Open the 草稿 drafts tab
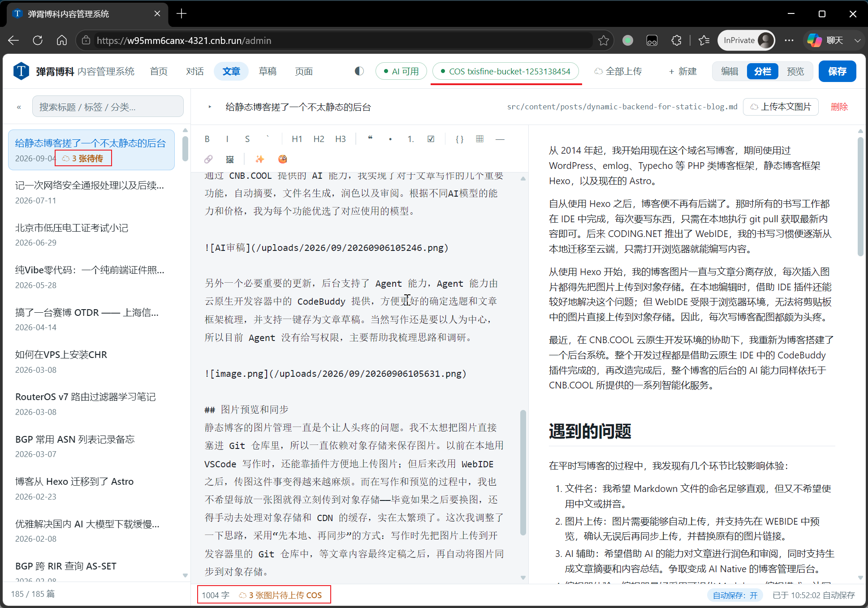Image resolution: width=868 pixels, height=608 pixels. point(268,71)
